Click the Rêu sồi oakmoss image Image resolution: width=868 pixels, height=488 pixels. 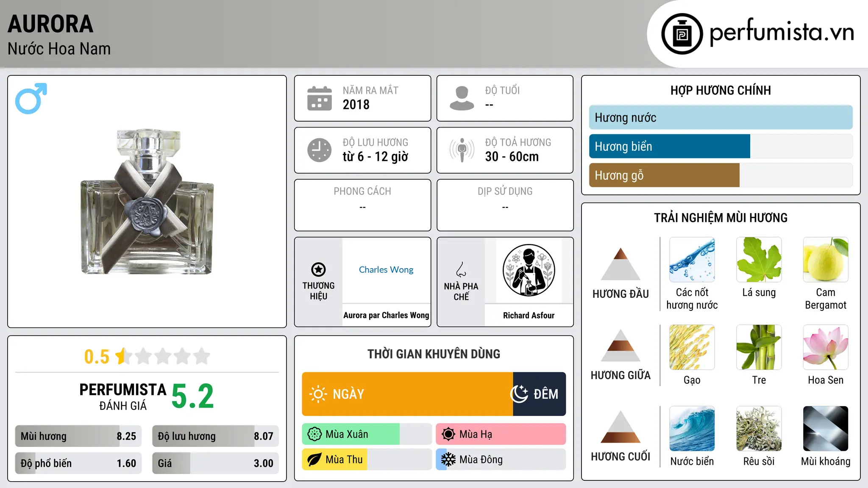point(759,429)
